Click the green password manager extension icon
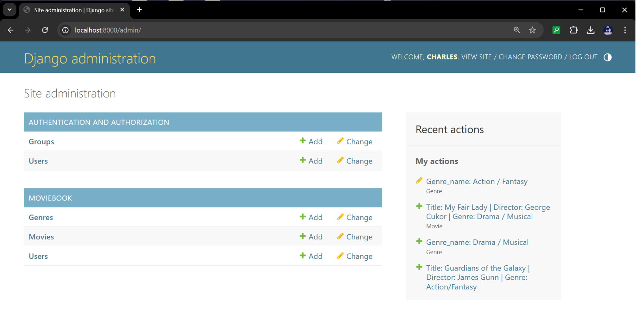 (556, 30)
